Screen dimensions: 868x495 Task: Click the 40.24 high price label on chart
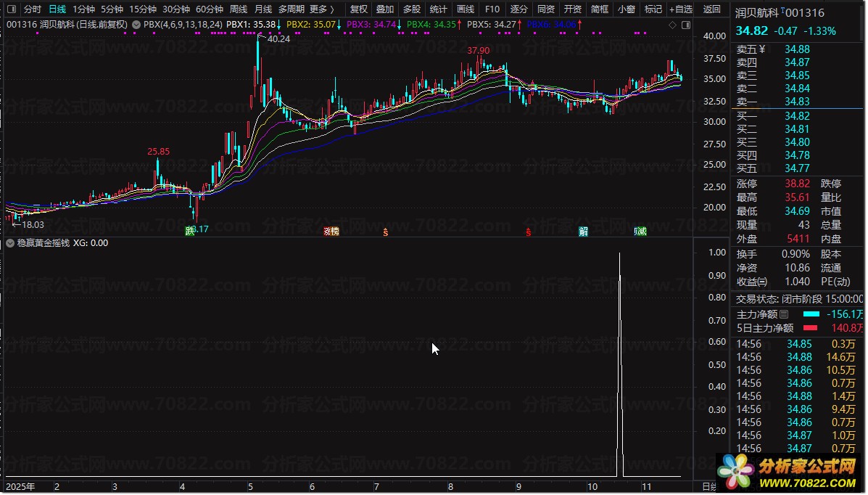[x=278, y=38]
